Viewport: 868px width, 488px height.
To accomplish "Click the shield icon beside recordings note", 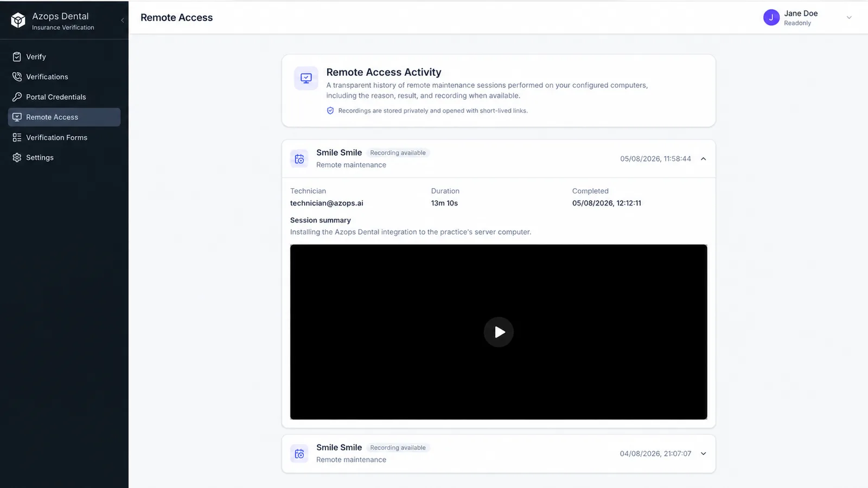I will click(x=330, y=111).
